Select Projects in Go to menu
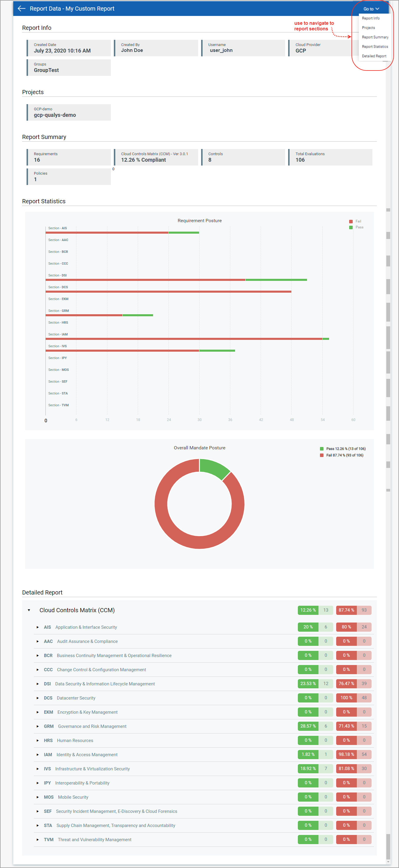 pos(368,28)
